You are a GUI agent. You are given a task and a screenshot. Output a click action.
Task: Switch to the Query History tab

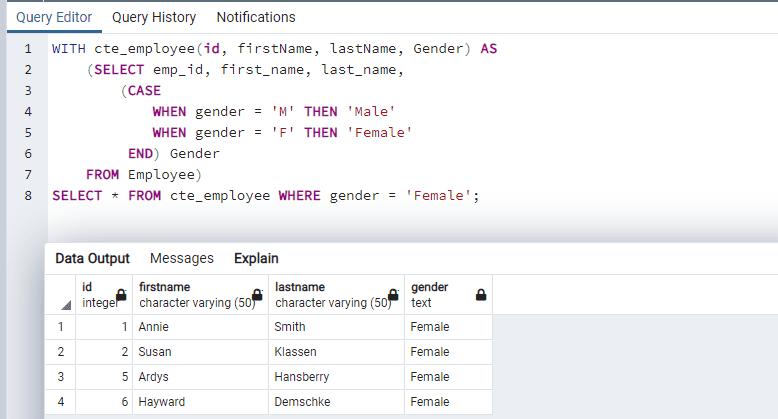pyautogui.click(x=153, y=17)
